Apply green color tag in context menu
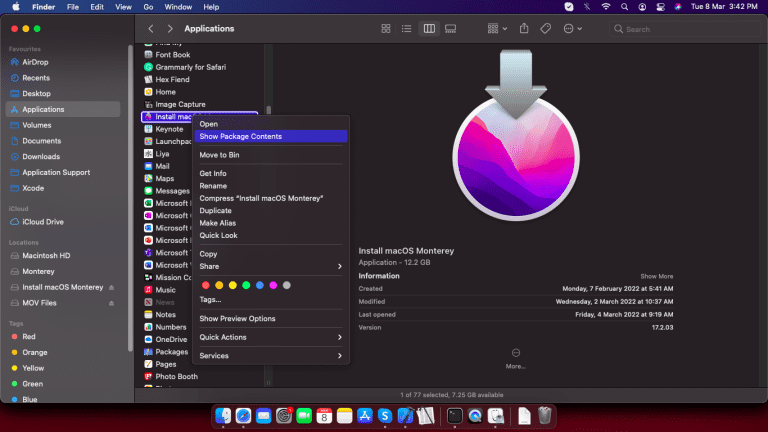The height and width of the screenshot is (432, 768). [x=246, y=285]
